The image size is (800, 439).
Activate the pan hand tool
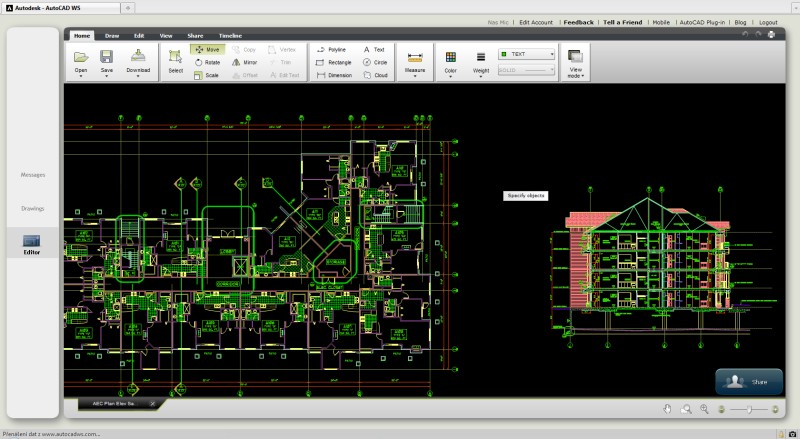pyautogui.click(x=667, y=409)
